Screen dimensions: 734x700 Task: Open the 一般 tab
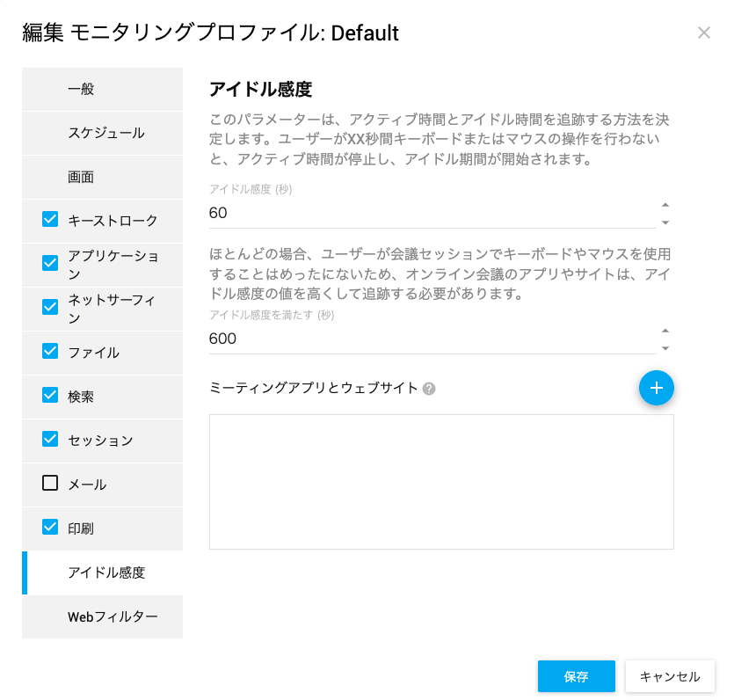click(102, 89)
